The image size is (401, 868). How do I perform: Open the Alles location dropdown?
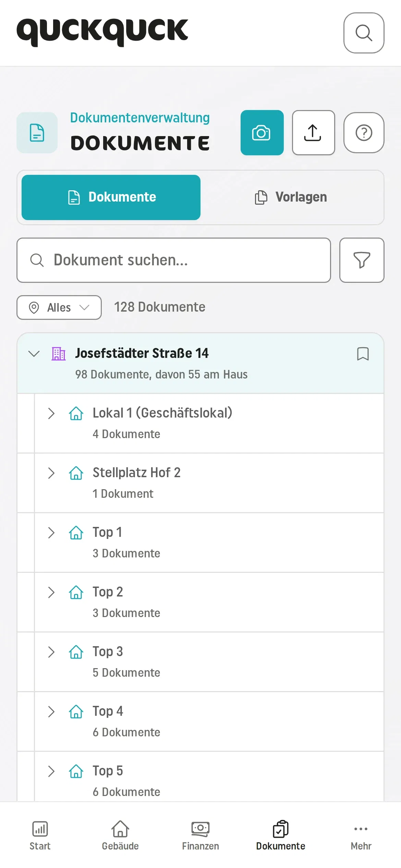tap(59, 308)
